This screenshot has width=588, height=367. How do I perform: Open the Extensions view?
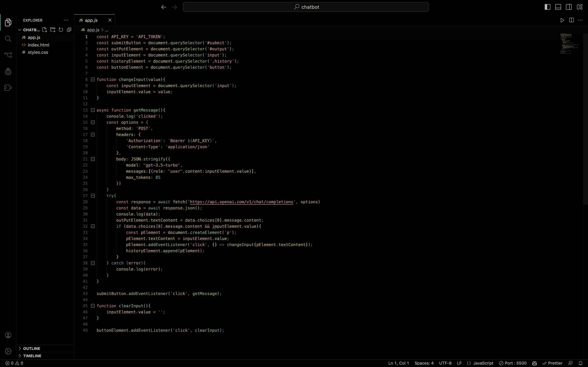(x=8, y=88)
